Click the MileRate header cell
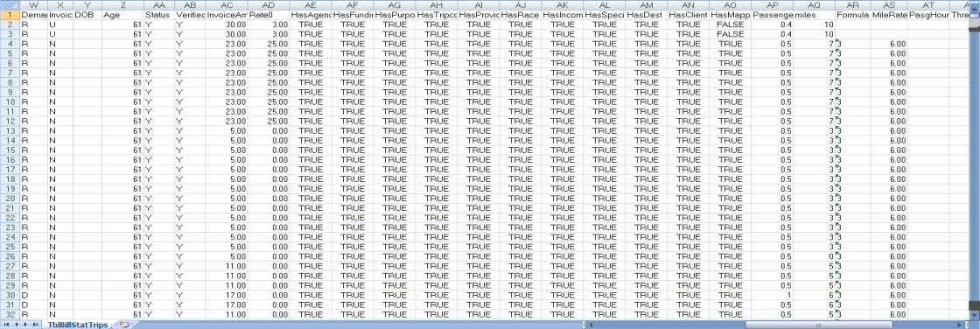This screenshot has width=980, height=329. [x=889, y=14]
